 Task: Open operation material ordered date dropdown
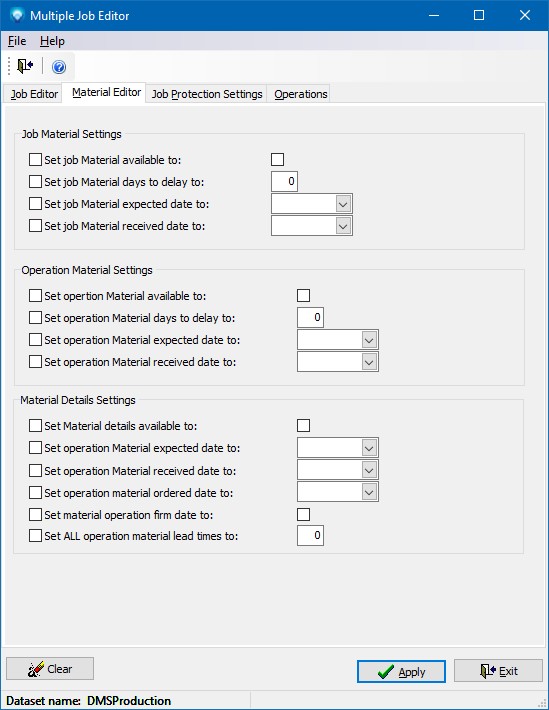[369, 492]
